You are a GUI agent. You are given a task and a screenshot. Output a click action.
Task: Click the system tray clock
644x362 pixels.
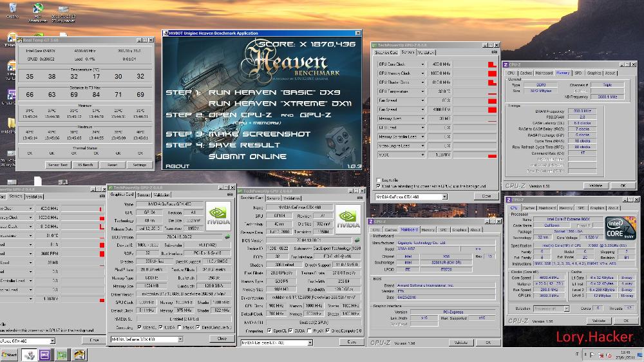coord(625,355)
